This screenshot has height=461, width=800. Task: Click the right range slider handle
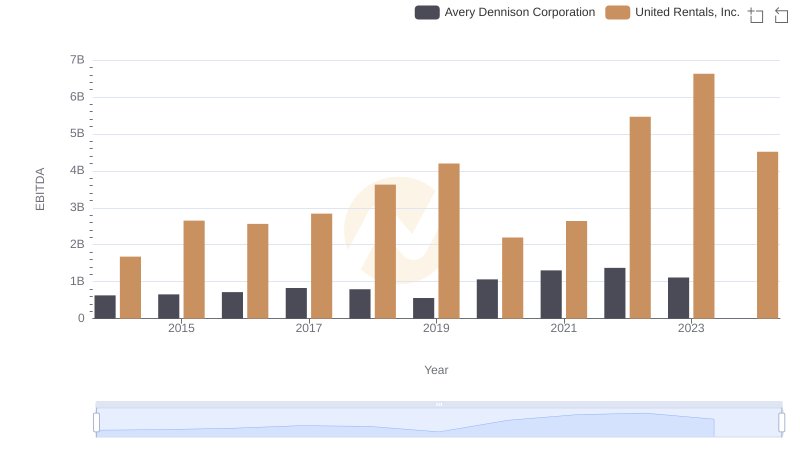[781, 422]
